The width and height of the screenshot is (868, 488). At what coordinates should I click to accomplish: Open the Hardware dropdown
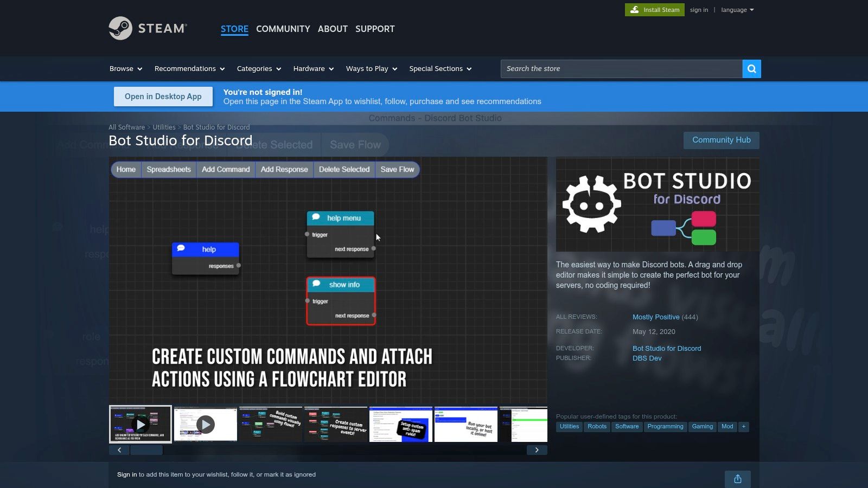pyautogui.click(x=314, y=69)
